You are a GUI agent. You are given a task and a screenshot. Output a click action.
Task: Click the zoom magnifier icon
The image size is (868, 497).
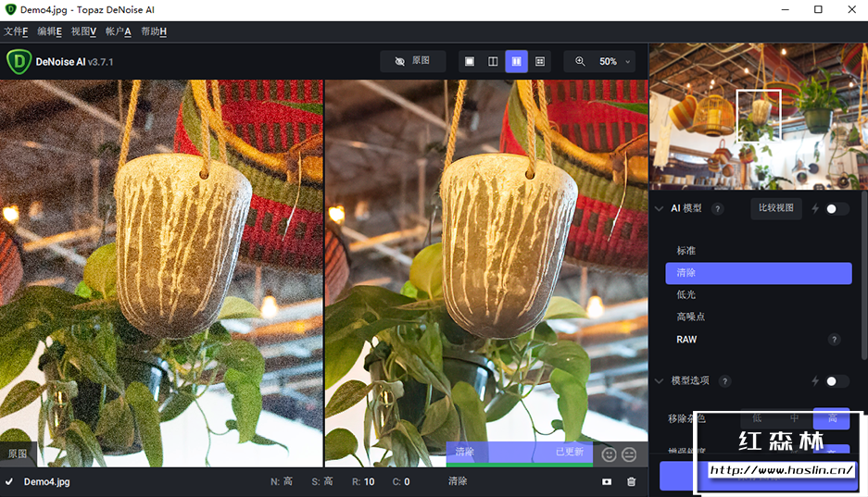tap(580, 61)
